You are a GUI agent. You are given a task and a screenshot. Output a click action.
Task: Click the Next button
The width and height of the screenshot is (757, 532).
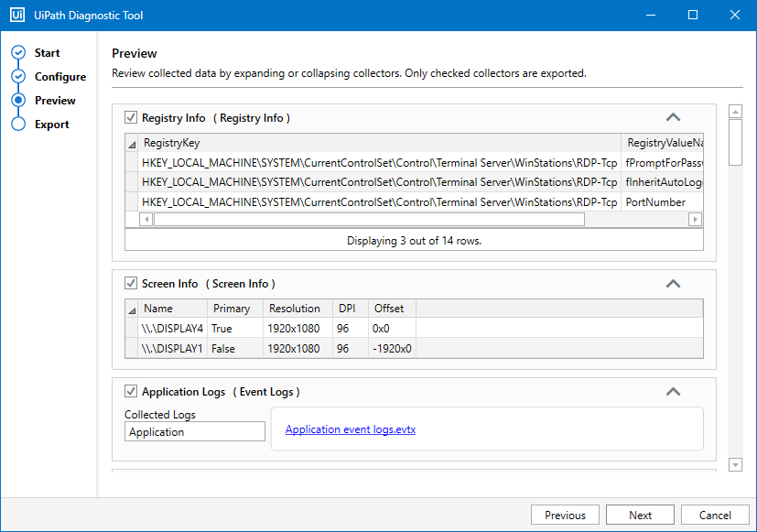[640, 515]
